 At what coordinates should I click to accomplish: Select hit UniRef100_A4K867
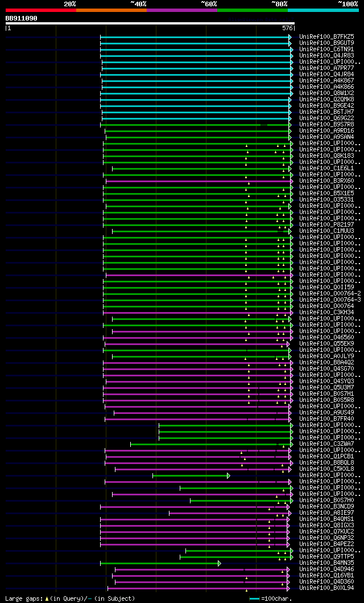[x=327, y=81]
